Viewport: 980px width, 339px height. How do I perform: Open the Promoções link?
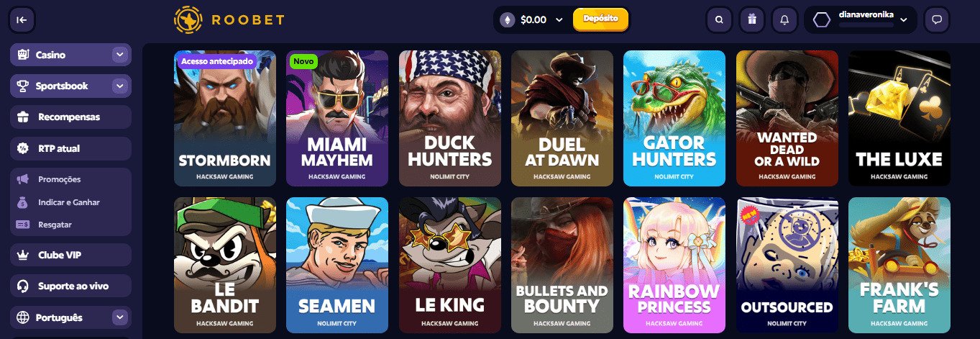pyautogui.click(x=59, y=179)
